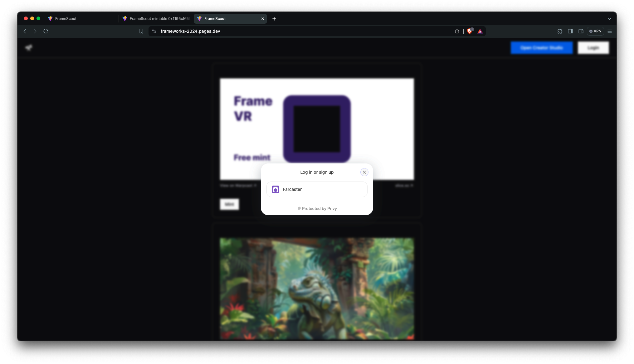Viewport: 634px width, 364px height.
Task: Open browser extensions puzzle icon
Action: tap(560, 31)
